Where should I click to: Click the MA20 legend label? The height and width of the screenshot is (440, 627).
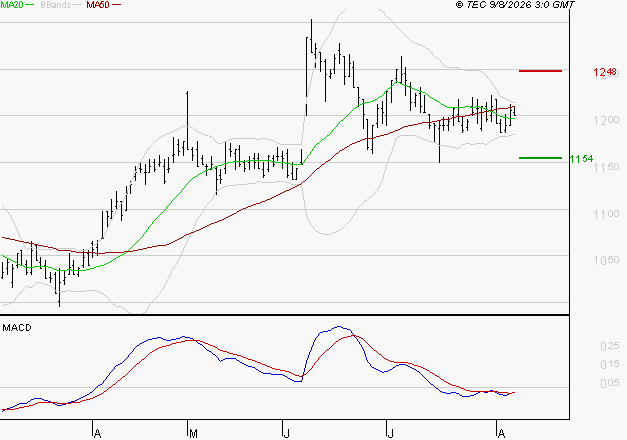(12, 5)
